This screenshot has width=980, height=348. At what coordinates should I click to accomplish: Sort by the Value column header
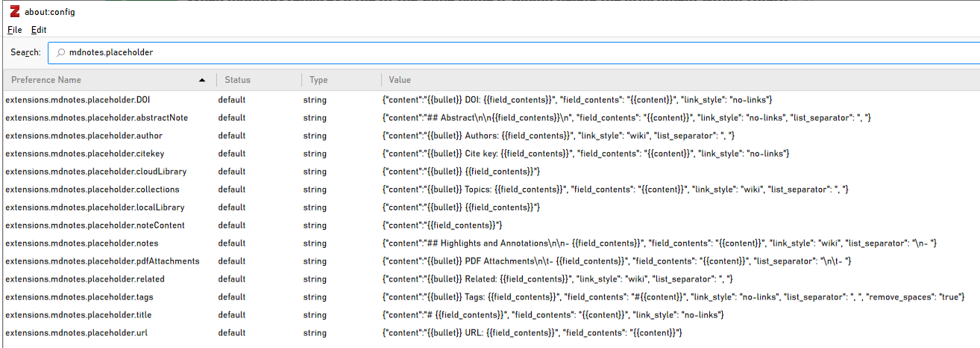680,80
